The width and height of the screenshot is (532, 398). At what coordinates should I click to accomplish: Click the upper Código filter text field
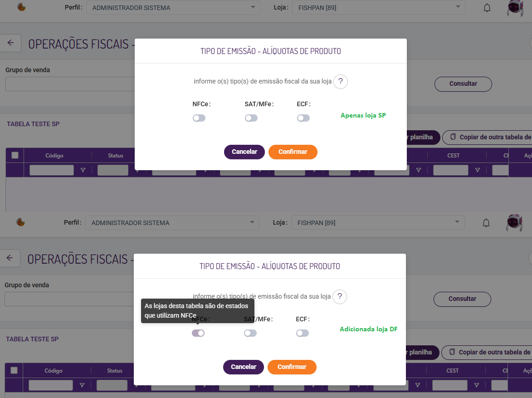52,170
